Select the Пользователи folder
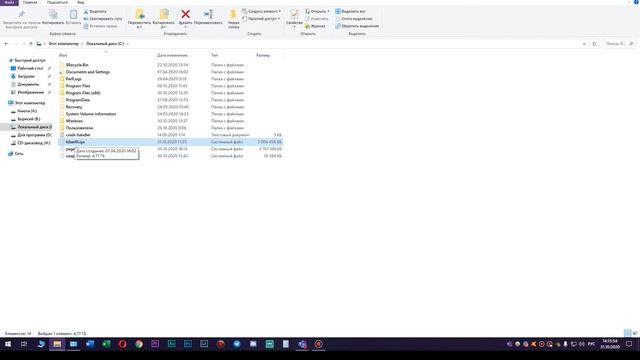640x360 pixels. [79, 128]
